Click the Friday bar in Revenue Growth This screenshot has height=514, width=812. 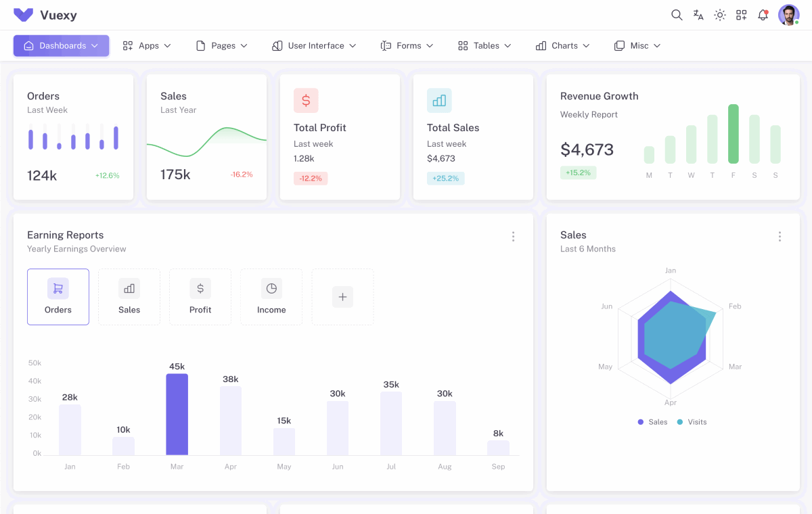tap(733, 134)
